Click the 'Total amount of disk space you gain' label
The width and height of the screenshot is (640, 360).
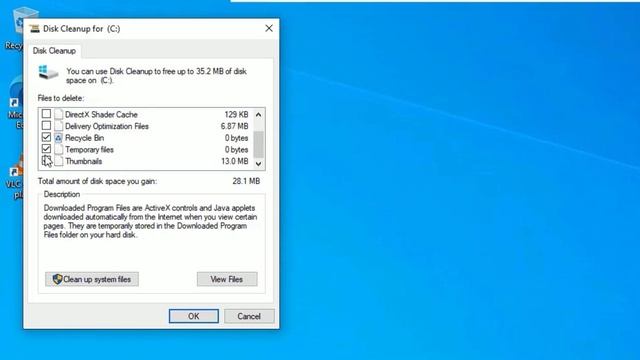coord(97,181)
